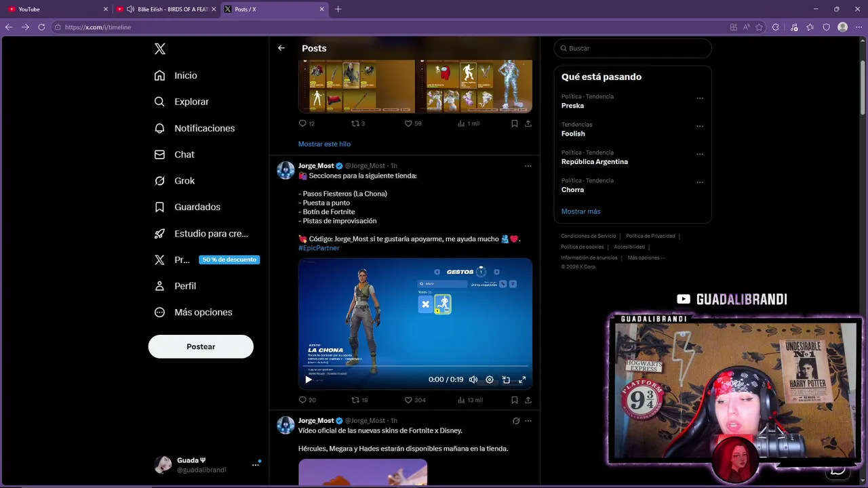Reload the page
868x488 pixels.
point(41,27)
